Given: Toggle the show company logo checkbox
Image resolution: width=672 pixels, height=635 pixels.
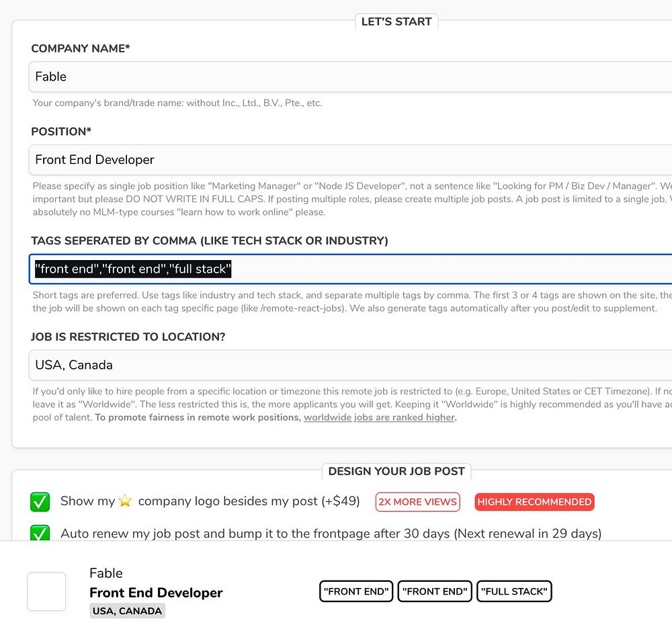Looking at the screenshot, I should click(x=40, y=502).
